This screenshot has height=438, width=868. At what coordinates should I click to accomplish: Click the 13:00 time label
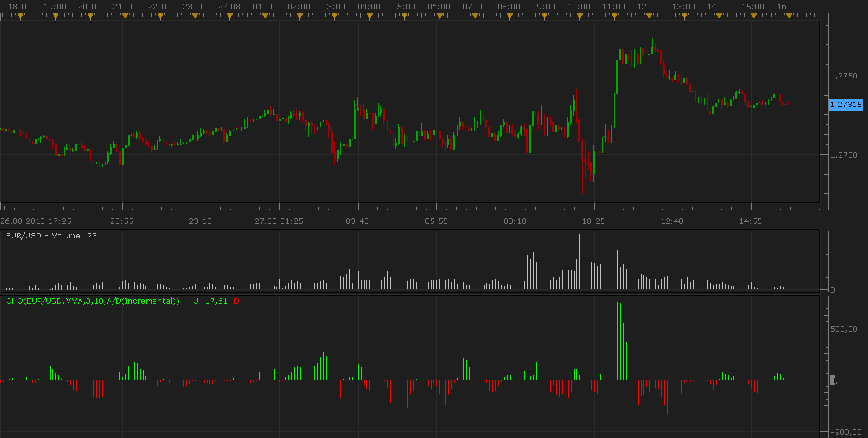[x=684, y=6]
